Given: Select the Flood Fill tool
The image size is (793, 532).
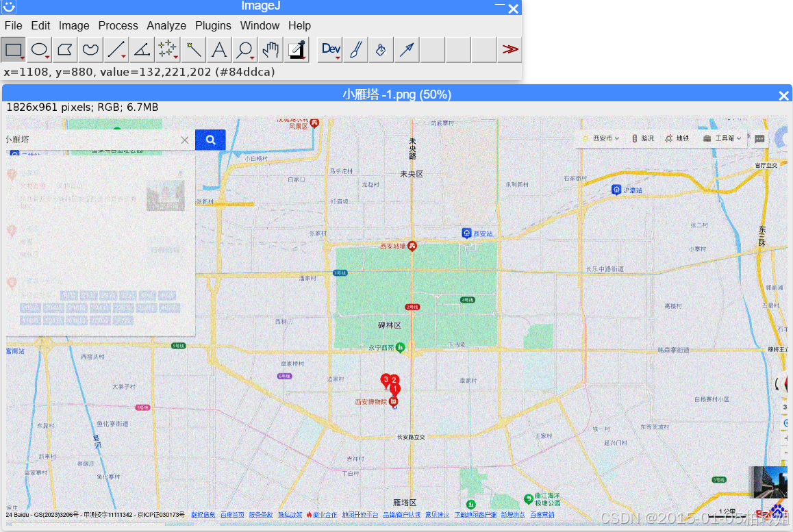Looking at the screenshot, I should point(381,49).
